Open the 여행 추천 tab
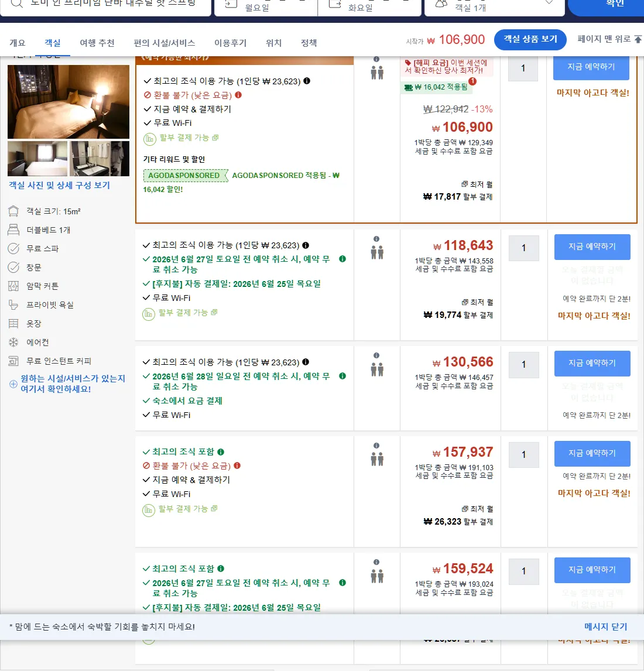Viewport: 644px width, 671px height. pyautogui.click(x=97, y=43)
